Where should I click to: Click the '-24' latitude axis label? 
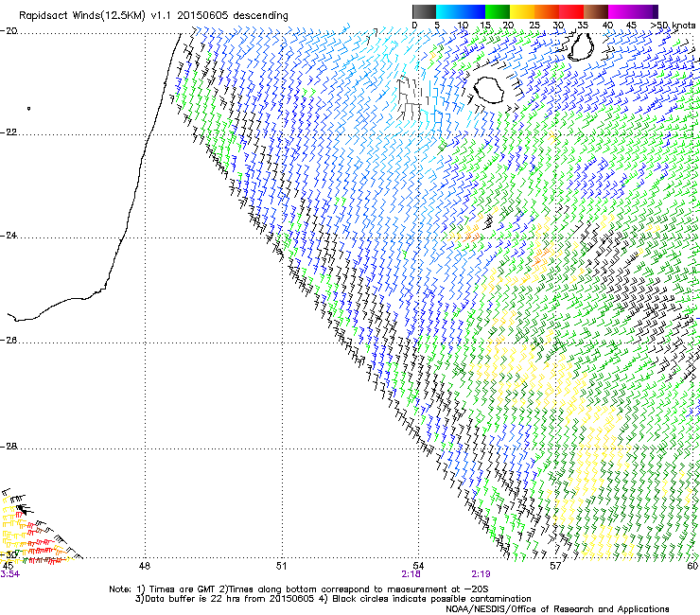[x=9, y=236]
